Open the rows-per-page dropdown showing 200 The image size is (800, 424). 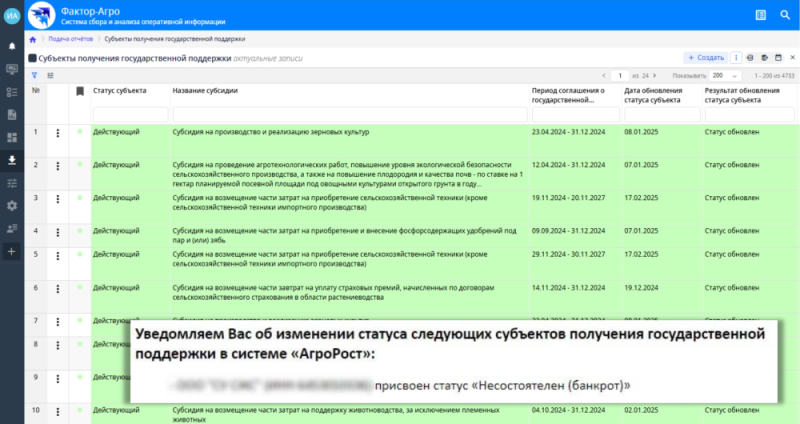pyautogui.click(x=725, y=75)
